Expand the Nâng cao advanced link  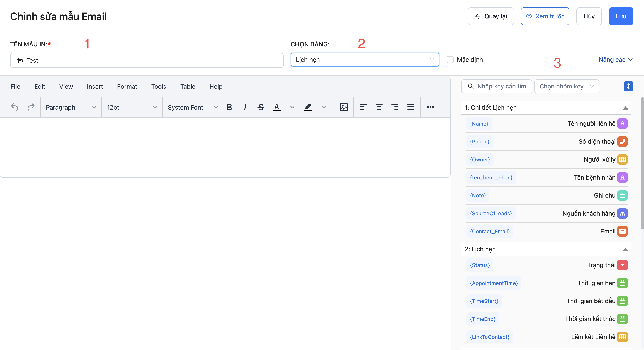pos(615,60)
